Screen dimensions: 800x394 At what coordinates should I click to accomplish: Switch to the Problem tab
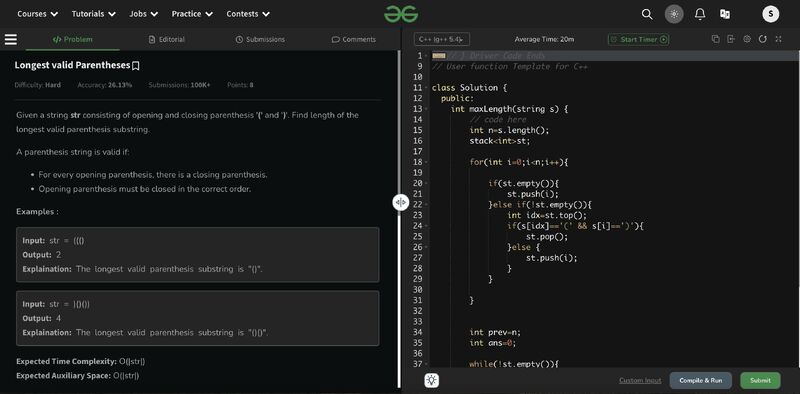click(x=72, y=39)
